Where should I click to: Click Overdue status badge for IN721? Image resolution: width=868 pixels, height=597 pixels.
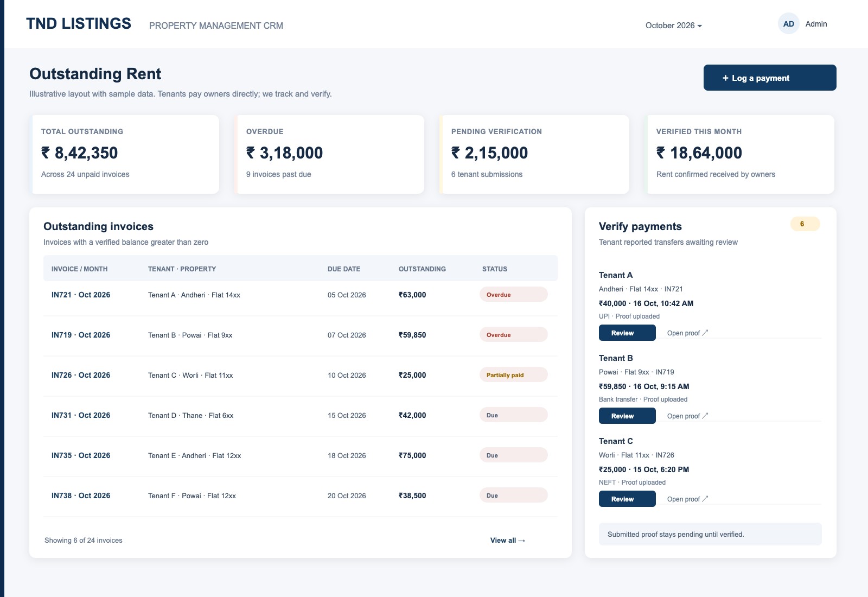coord(513,295)
